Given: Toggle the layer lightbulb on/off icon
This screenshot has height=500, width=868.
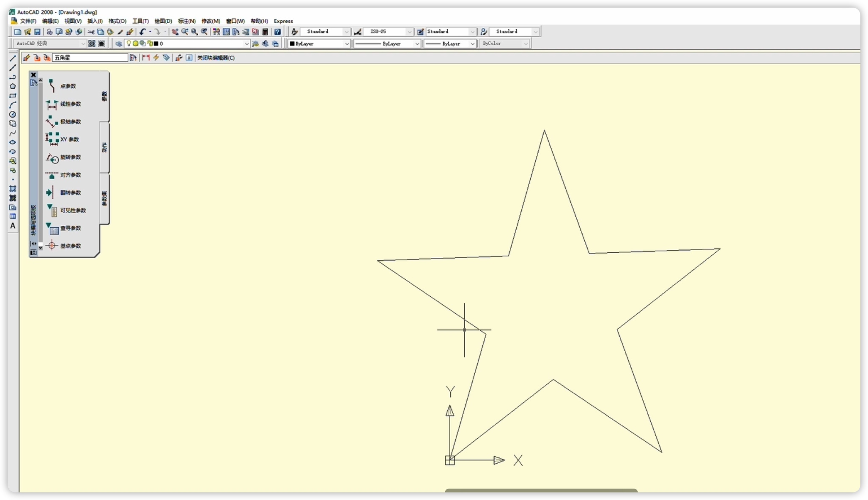Looking at the screenshot, I should click(129, 44).
